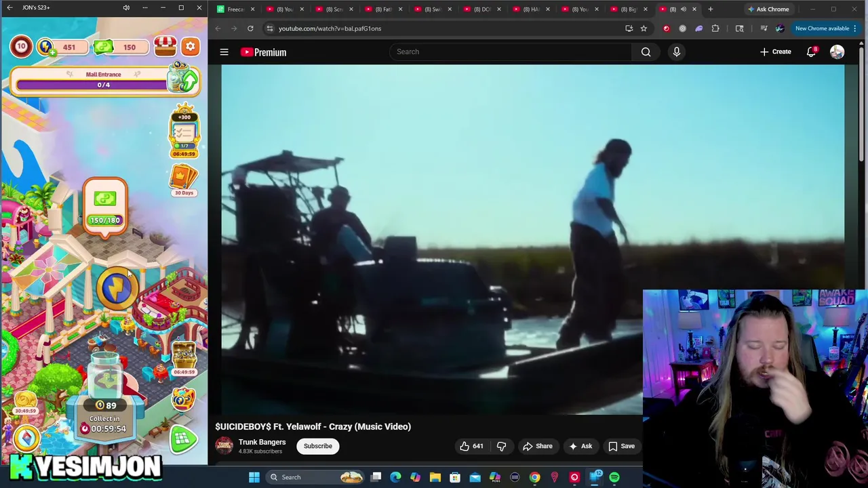Open the YouTube account avatar menu

pyautogui.click(x=837, y=52)
